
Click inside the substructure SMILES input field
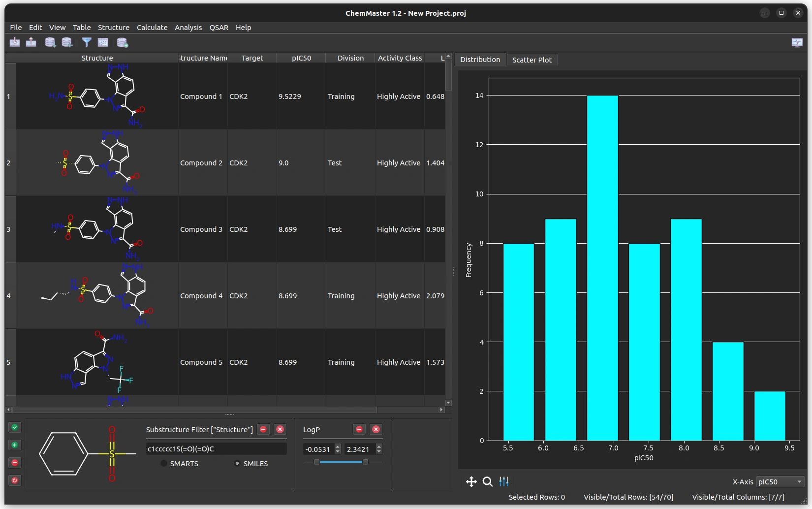coord(217,449)
